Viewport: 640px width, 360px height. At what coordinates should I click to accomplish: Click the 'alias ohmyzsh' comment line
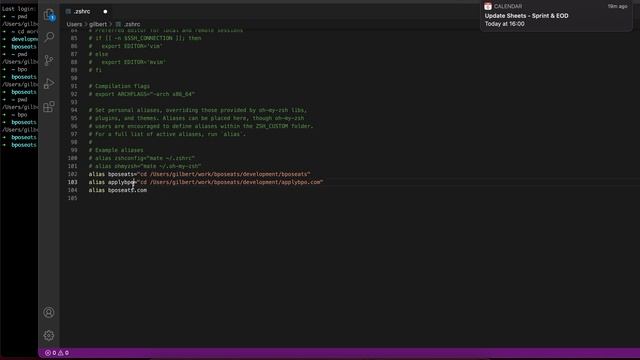tap(145, 166)
